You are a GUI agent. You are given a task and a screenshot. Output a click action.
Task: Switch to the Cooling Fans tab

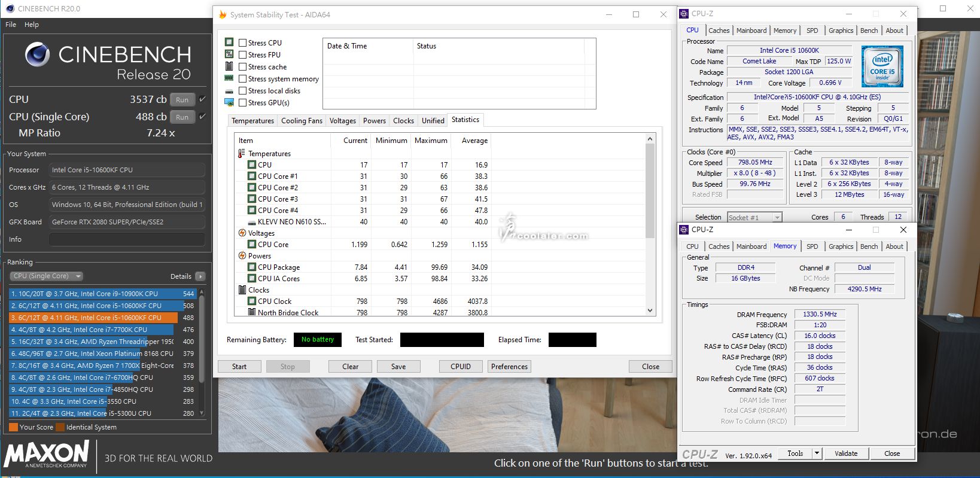pyautogui.click(x=302, y=121)
